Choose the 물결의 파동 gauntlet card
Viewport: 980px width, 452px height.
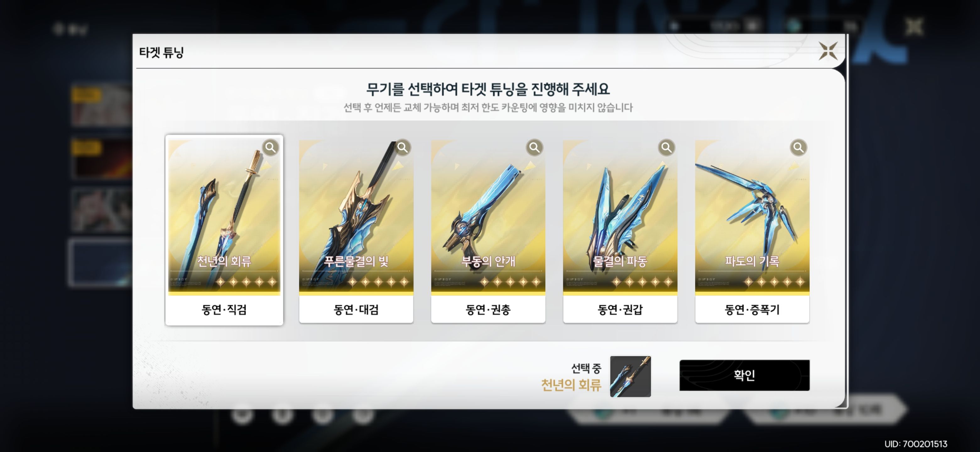click(x=620, y=231)
